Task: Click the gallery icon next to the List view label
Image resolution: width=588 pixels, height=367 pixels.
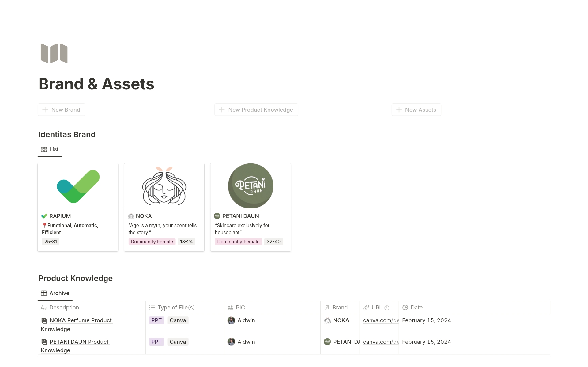Action: (x=44, y=149)
